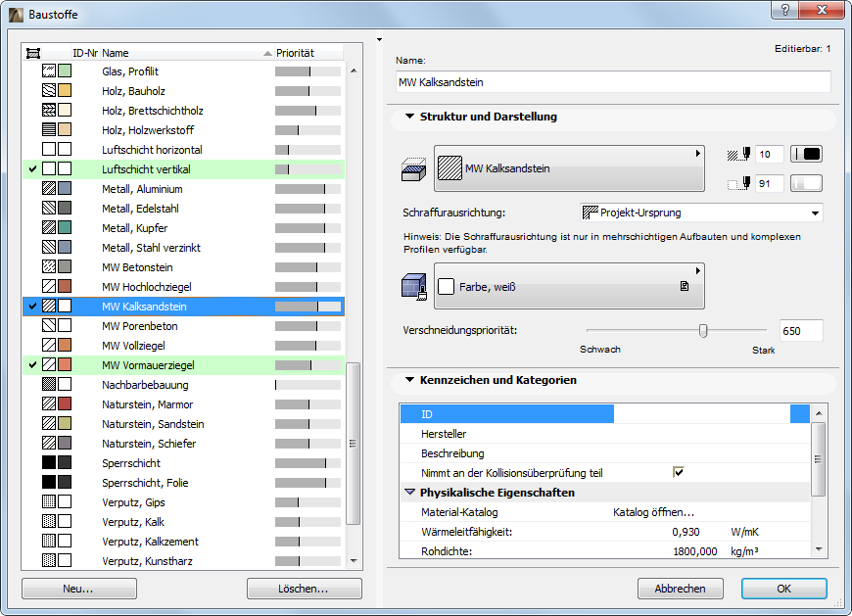Click the surface paint icon beside Farbe, weiß
Viewport: 852px width, 616px height.
click(414, 287)
